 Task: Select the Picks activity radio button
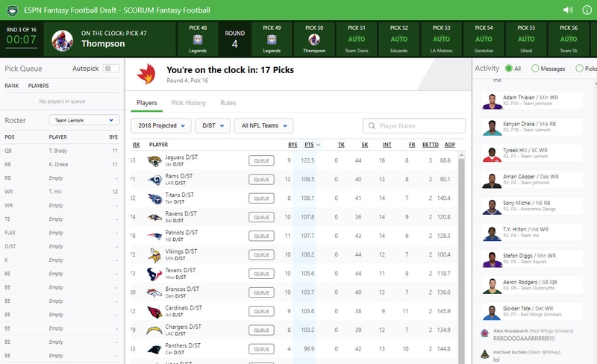point(580,69)
